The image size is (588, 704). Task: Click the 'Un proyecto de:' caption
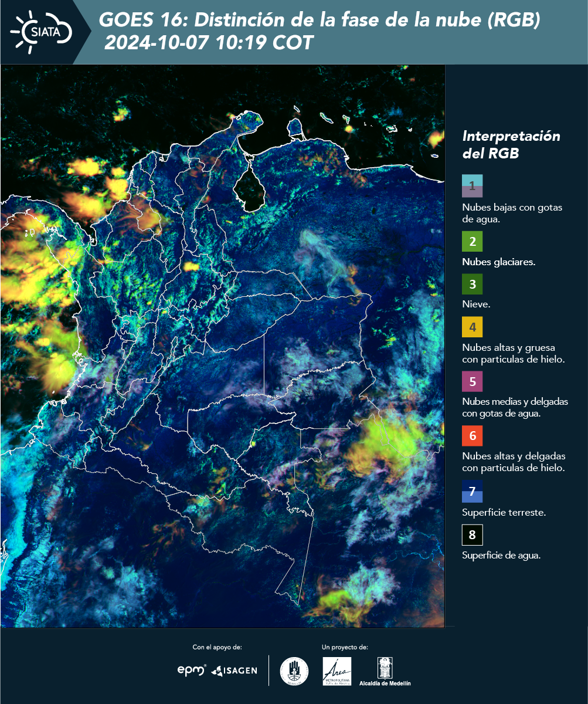click(x=345, y=647)
